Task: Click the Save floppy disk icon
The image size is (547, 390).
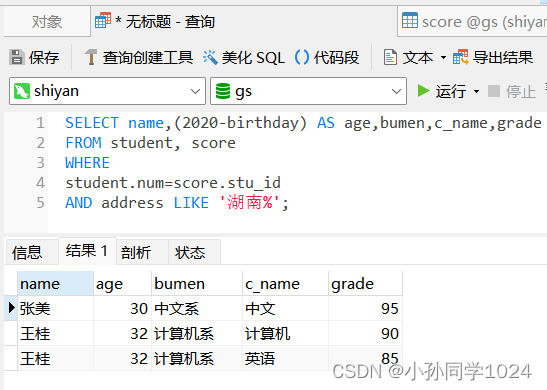Action: pyautogui.click(x=16, y=57)
